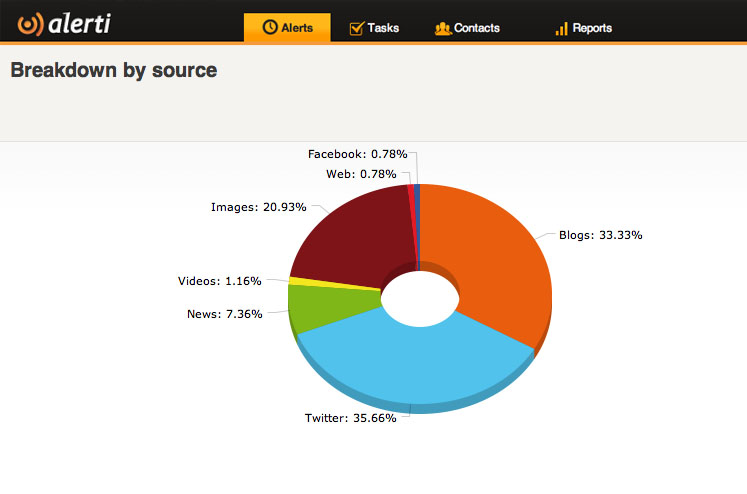Click the Alerti logo
The width and height of the screenshot is (747, 494).
coord(64,22)
